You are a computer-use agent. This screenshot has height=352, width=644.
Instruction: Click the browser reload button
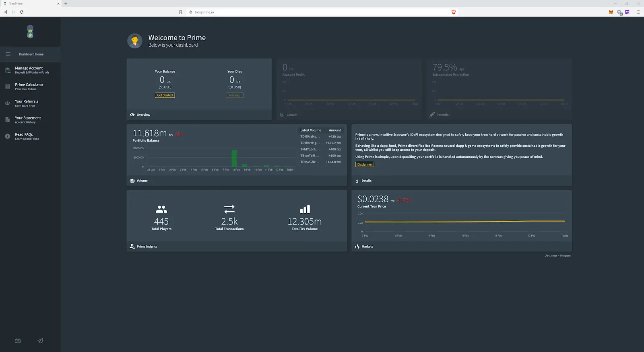point(22,12)
